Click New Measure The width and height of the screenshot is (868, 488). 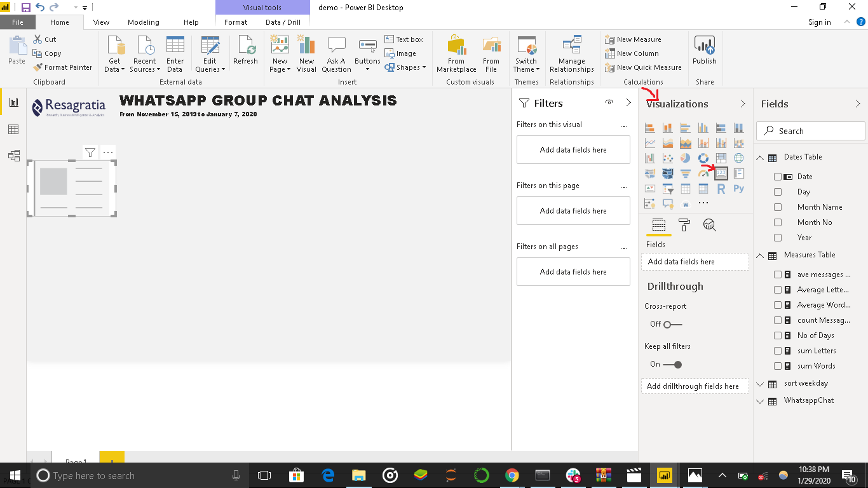pos(634,39)
